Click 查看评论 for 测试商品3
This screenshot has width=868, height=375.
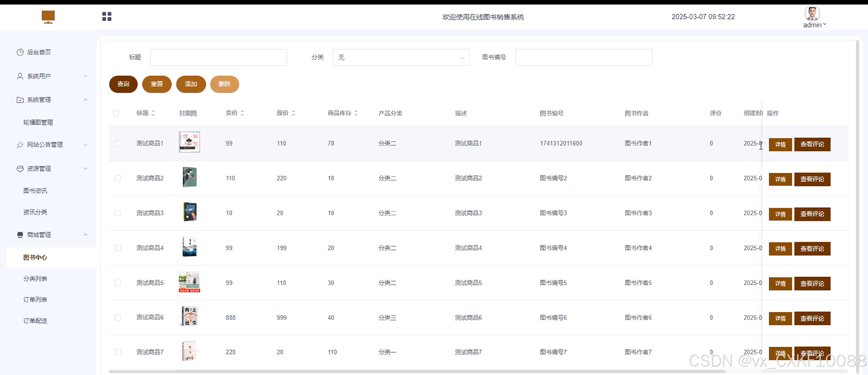(x=812, y=214)
